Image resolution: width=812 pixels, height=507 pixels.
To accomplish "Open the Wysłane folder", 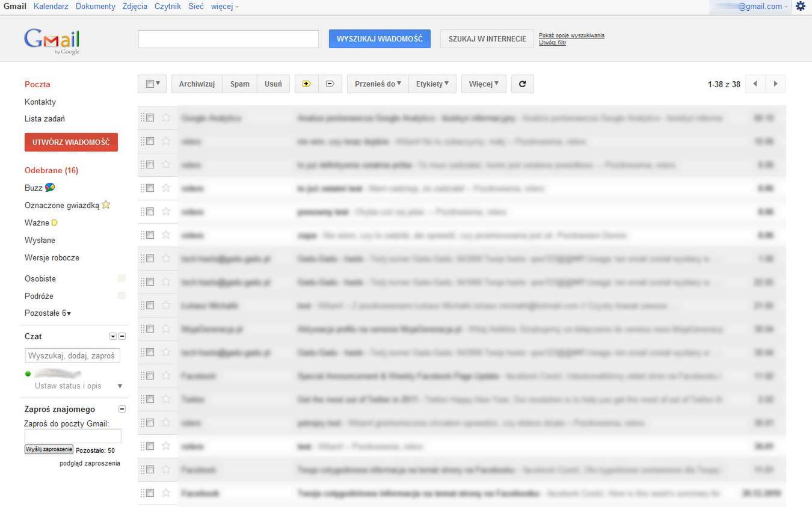I will (40, 241).
